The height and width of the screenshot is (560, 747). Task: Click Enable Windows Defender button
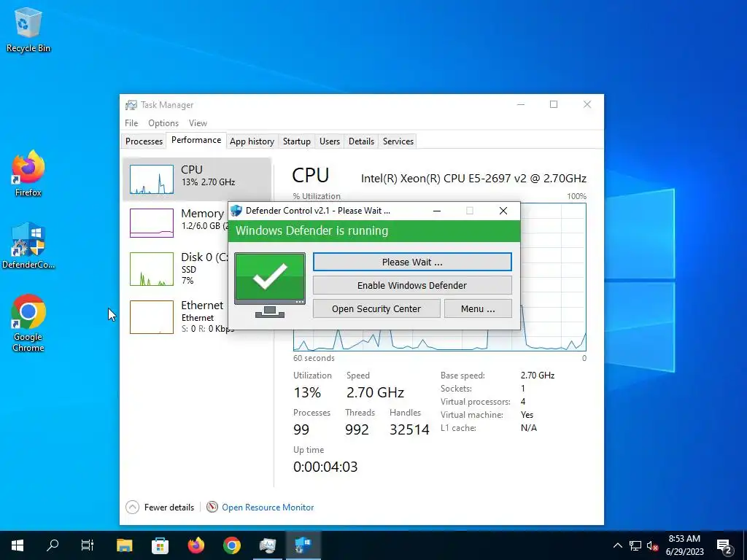click(x=412, y=285)
